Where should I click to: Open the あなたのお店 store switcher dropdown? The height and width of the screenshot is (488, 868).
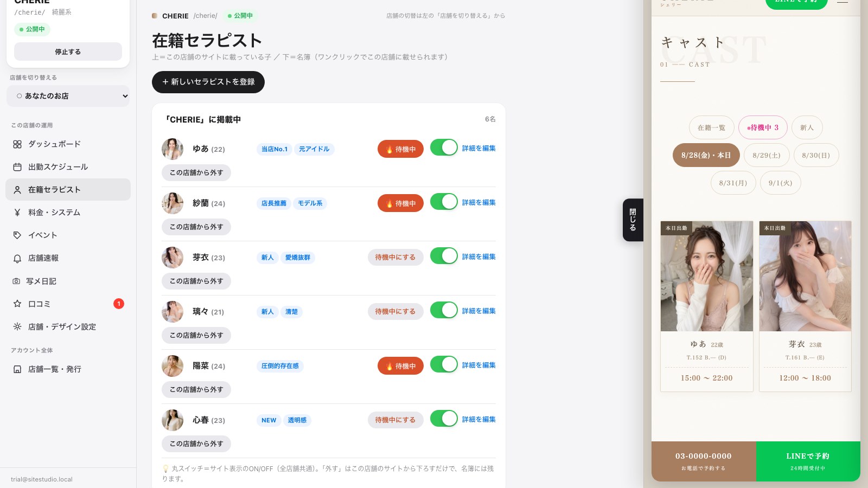(x=68, y=96)
